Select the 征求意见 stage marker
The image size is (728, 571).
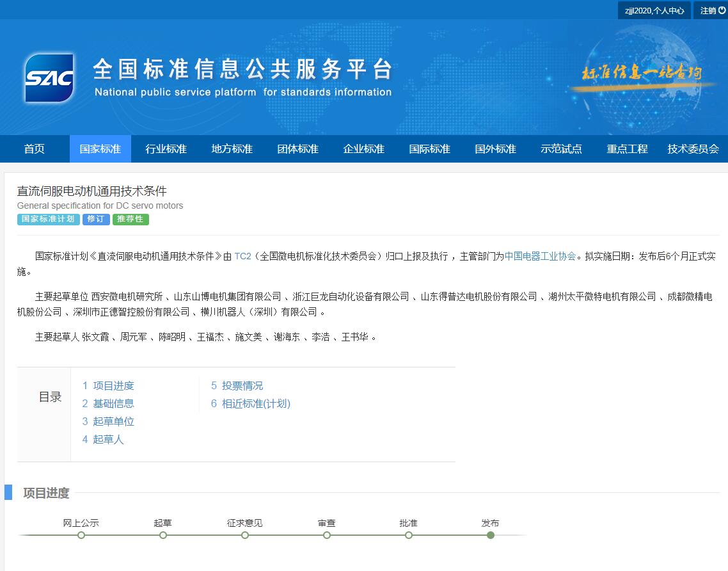pos(245,535)
